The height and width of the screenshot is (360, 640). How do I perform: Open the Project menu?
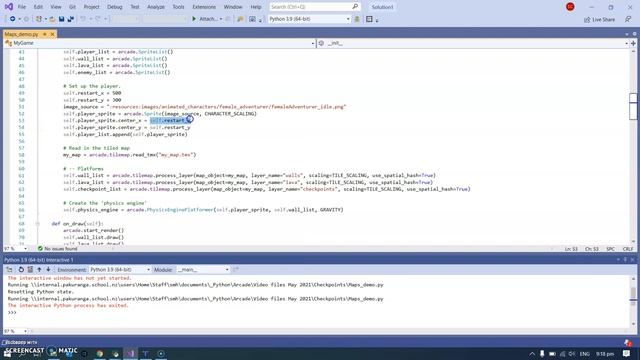pos(91,7)
